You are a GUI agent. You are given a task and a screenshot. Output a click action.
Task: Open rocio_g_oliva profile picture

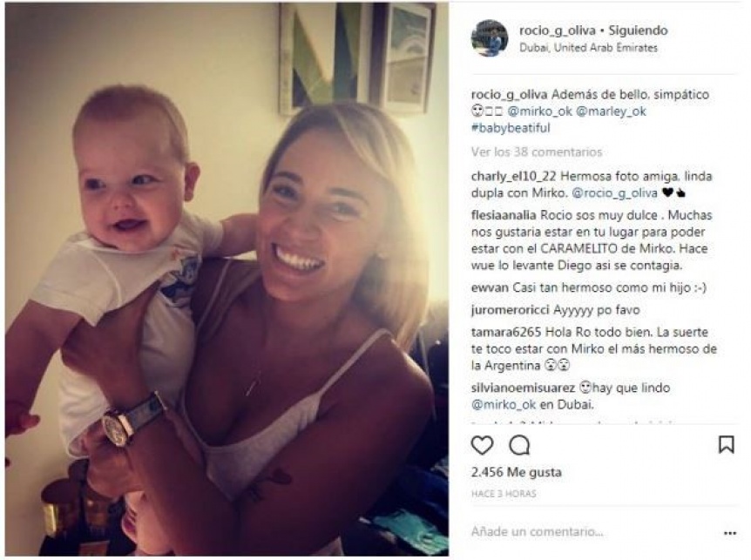(490, 38)
